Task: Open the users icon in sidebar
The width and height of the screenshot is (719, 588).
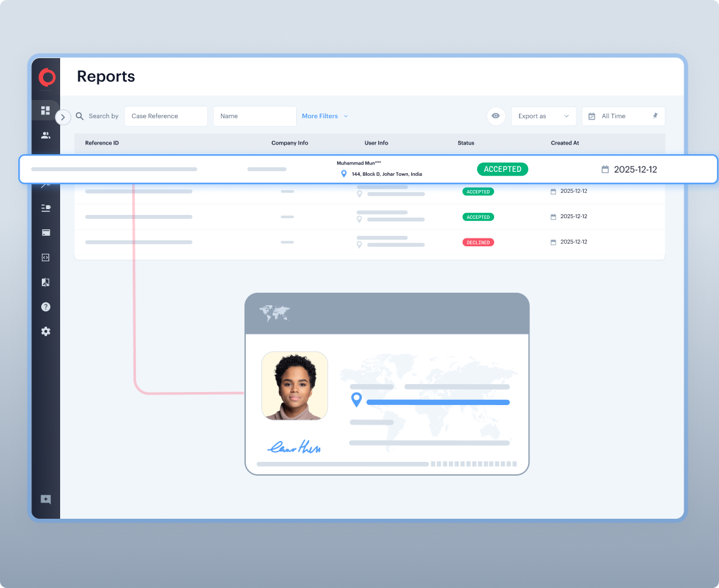Action: pos(46,135)
